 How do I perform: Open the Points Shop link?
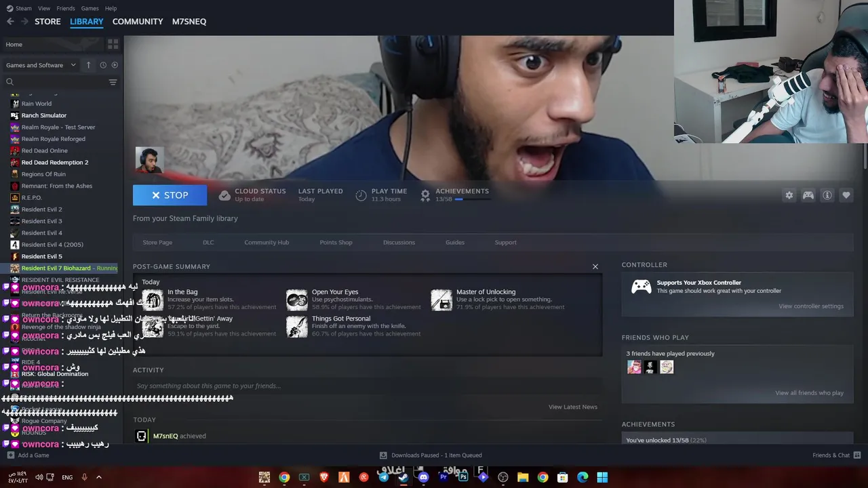[336, 242]
